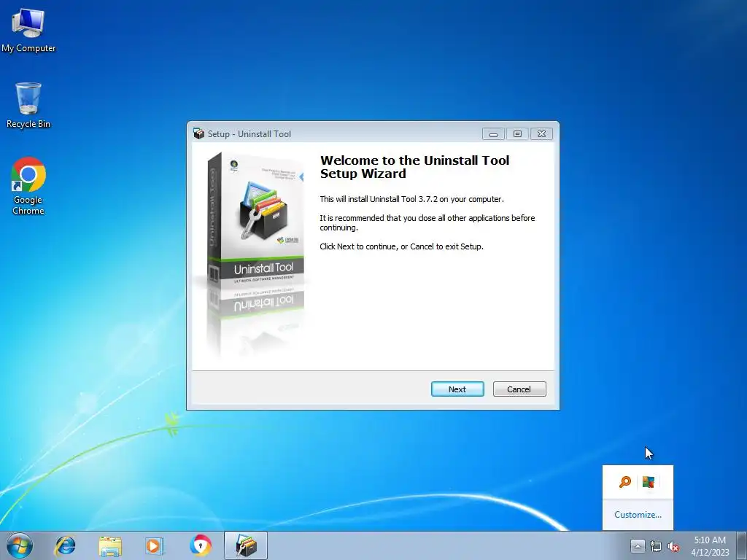Screen dimensions: 747x560
Task: Click the "It is recommended that you close" text
Action: (x=427, y=222)
